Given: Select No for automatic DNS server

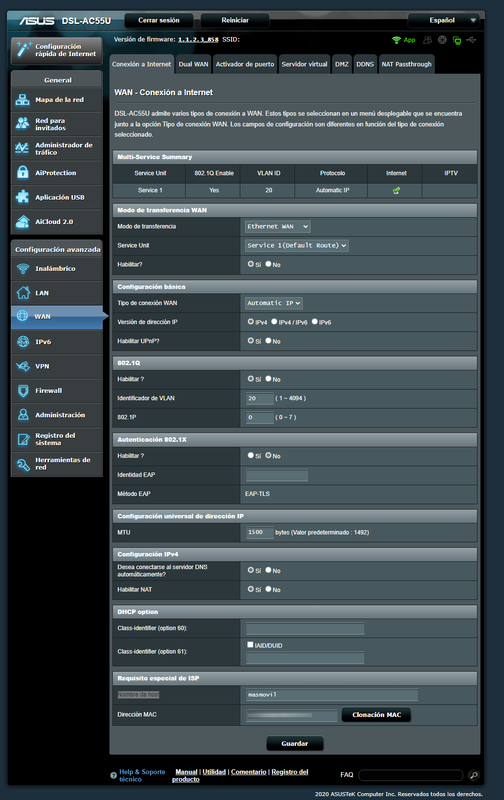Looking at the screenshot, I should (x=268, y=570).
